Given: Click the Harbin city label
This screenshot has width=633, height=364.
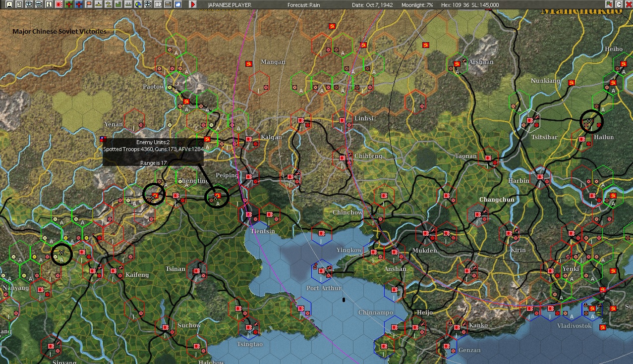Looking at the screenshot, I should click(x=519, y=181).
